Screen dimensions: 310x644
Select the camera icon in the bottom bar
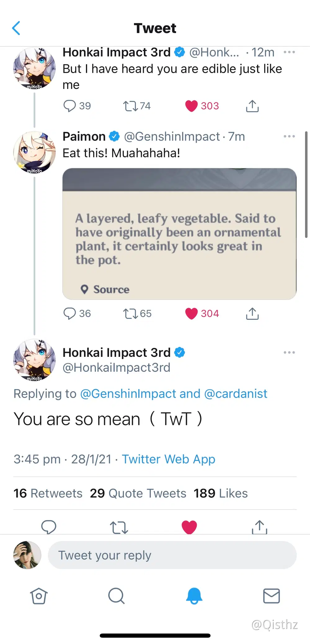(x=39, y=596)
